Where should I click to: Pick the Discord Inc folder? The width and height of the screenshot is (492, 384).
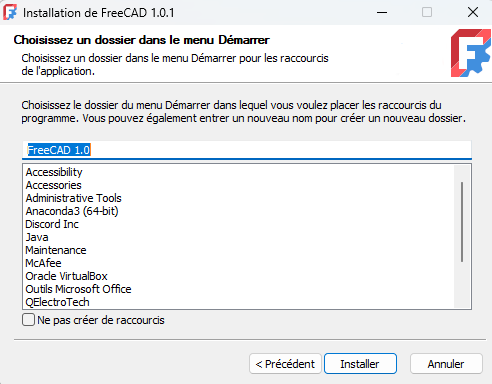[x=52, y=224]
